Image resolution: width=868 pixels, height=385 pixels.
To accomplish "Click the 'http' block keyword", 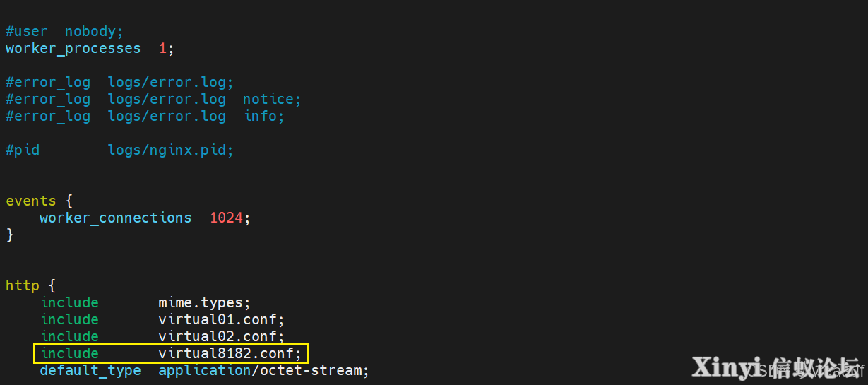I will click(x=23, y=286).
